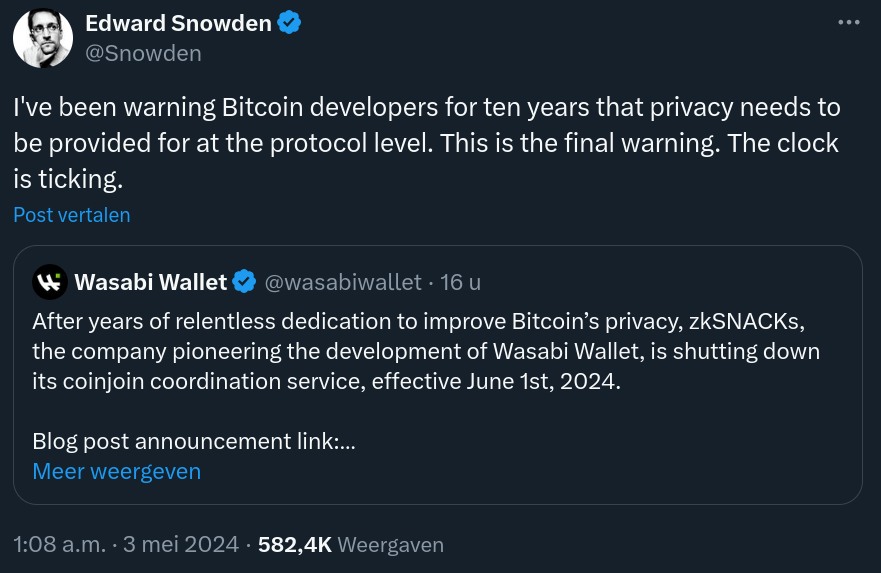Click the Wasabi Wallet logo avatar

coord(49,282)
